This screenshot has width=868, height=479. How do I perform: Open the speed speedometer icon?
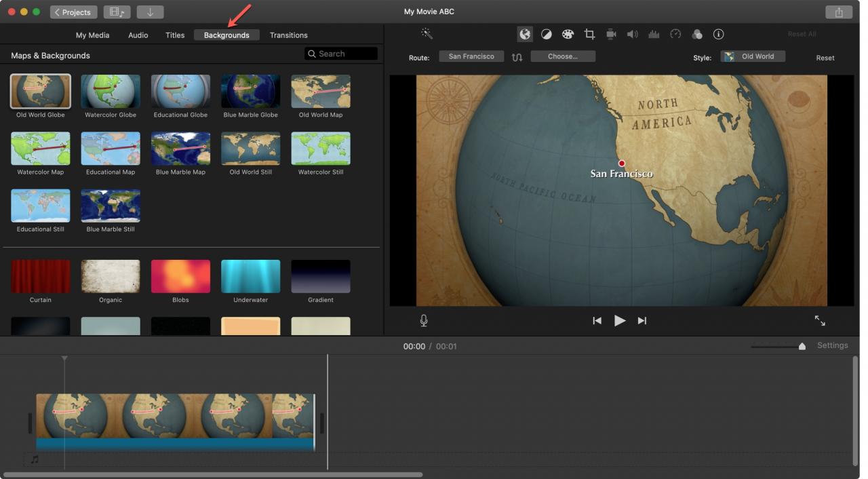pos(675,34)
